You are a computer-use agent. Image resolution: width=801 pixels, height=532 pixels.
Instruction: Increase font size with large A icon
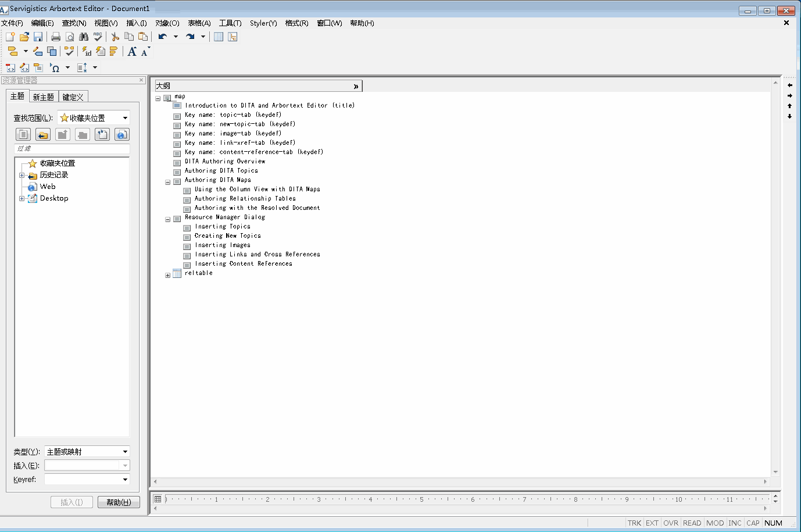click(x=132, y=52)
